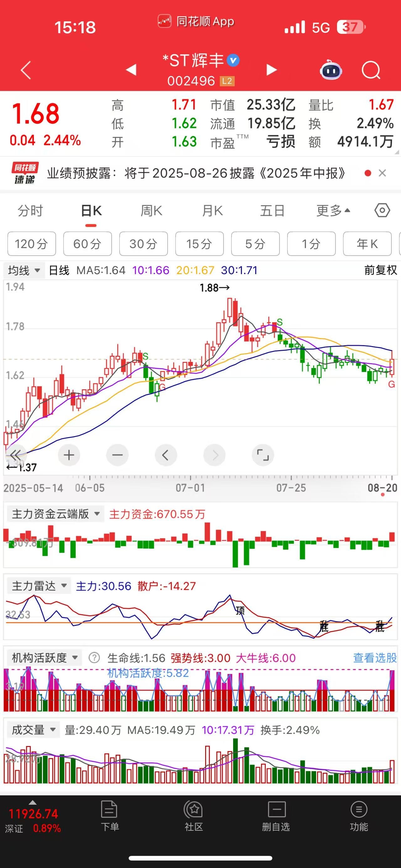This screenshot has height=868, width=401.
Task: Open the AI robot assistant
Action: 331,70
